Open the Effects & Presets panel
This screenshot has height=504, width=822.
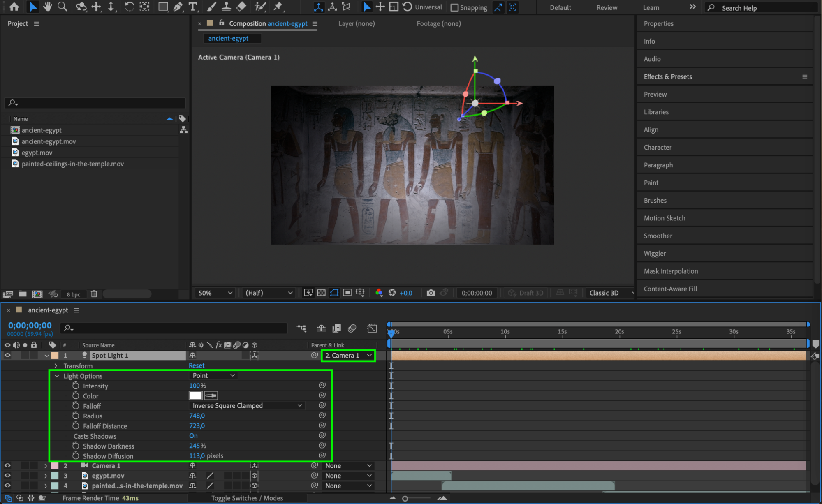(x=668, y=76)
